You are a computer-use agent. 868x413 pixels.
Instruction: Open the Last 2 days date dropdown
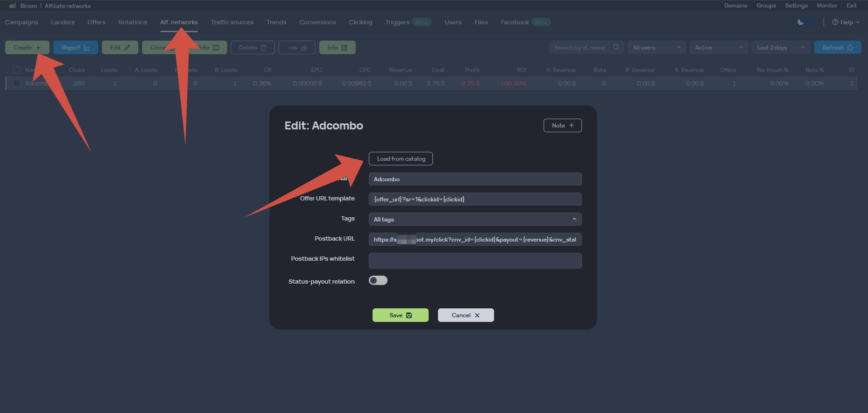point(781,47)
